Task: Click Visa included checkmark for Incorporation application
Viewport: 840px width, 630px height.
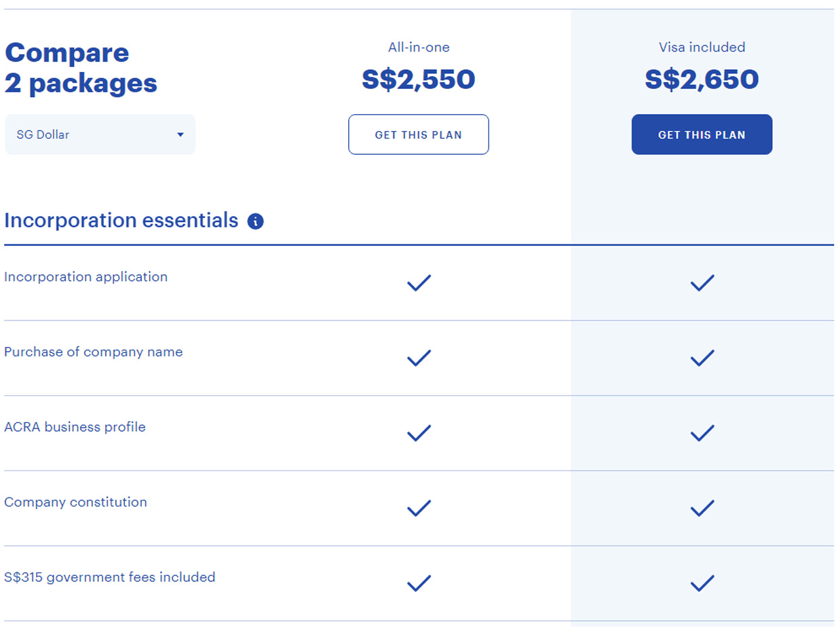Action: [x=702, y=283]
